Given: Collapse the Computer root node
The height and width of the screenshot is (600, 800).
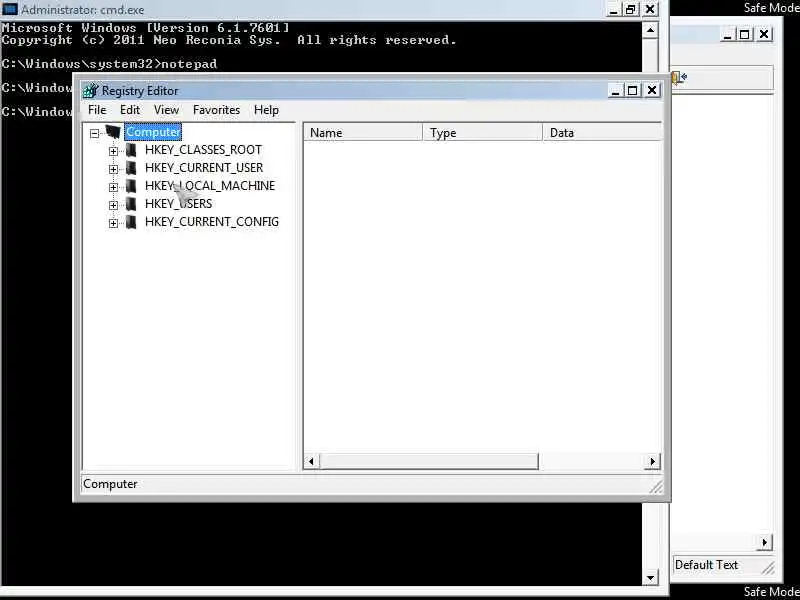Looking at the screenshot, I should point(94,134).
